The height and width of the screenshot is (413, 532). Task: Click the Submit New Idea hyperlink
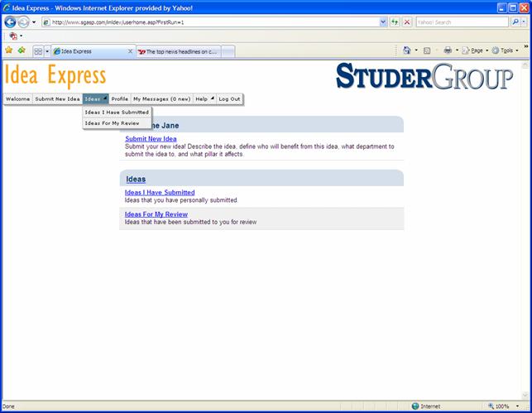coord(151,138)
